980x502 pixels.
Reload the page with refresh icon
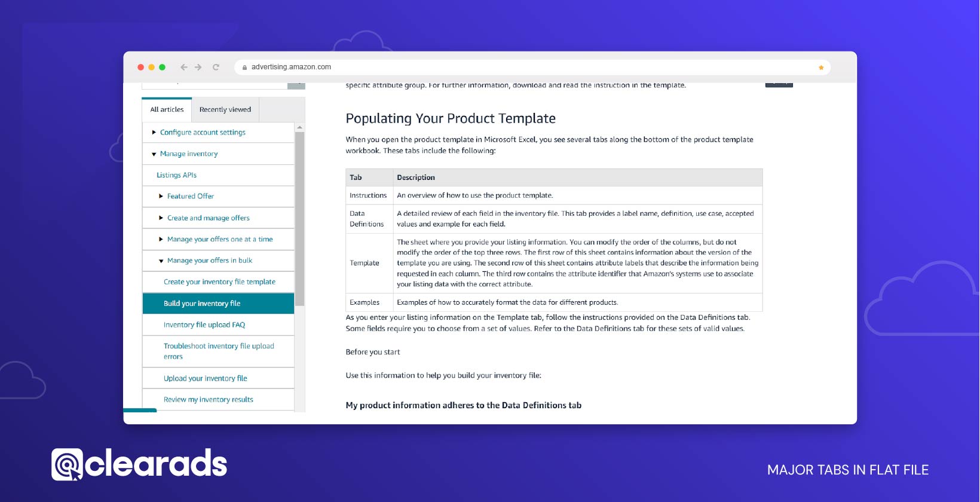pos(216,67)
